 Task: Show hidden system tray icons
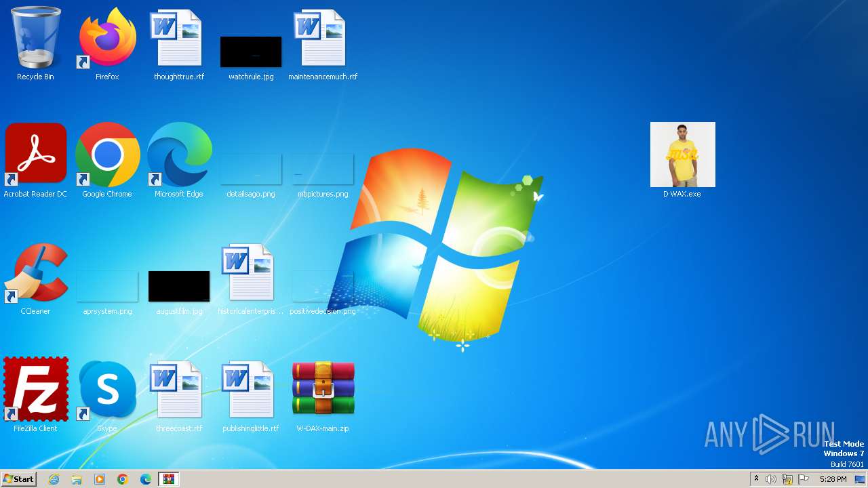[756, 479]
